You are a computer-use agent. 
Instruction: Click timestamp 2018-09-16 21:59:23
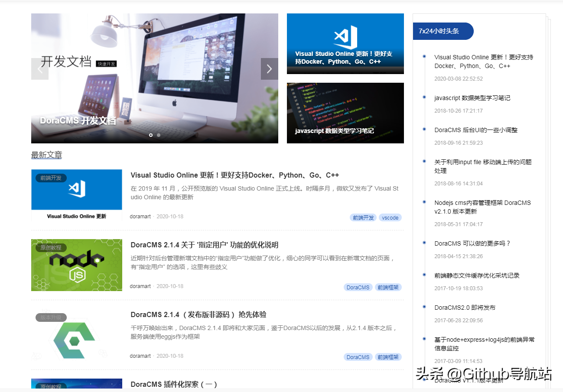pos(459,143)
